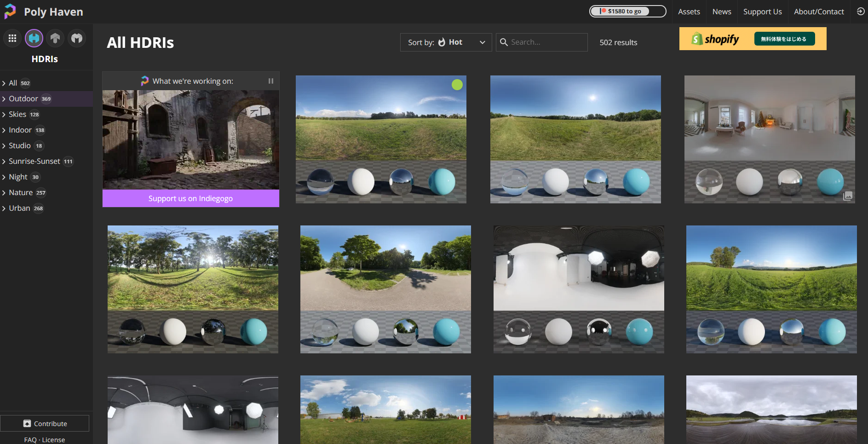Image resolution: width=868 pixels, height=444 pixels.
Task: Expand the Skies category chevron
Action: (x=4, y=115)
